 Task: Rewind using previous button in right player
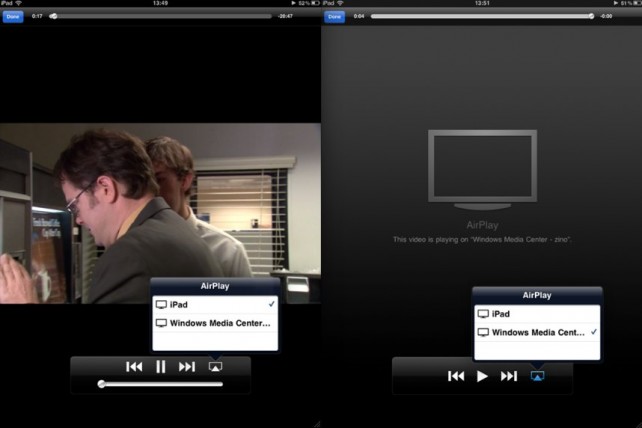pyautogui.click(x=456, y=376)
